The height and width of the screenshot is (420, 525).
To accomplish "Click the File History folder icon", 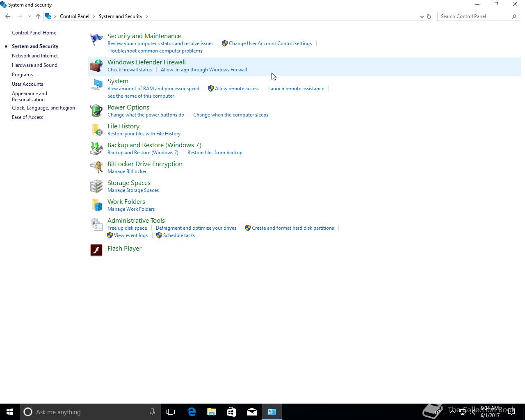I will 96,130.
